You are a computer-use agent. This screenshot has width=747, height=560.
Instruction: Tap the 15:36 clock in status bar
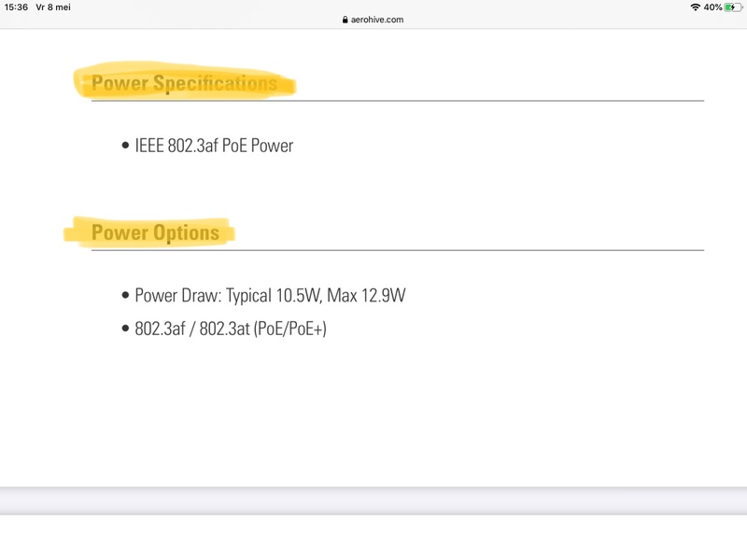point(16,7)
